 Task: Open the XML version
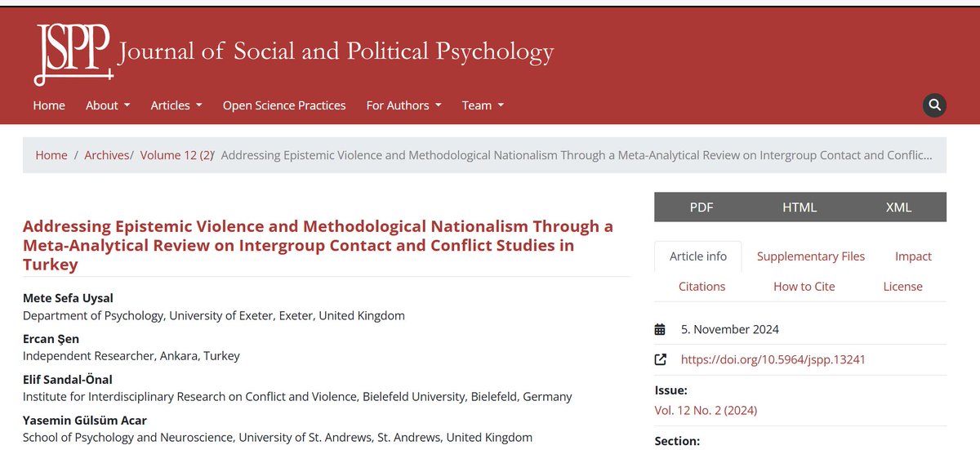click(x=898, y=207)
